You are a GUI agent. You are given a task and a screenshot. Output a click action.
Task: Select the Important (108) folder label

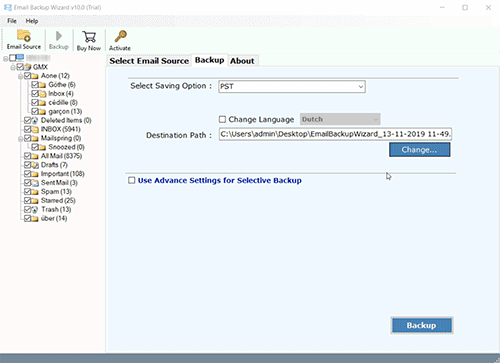point(63,174)
